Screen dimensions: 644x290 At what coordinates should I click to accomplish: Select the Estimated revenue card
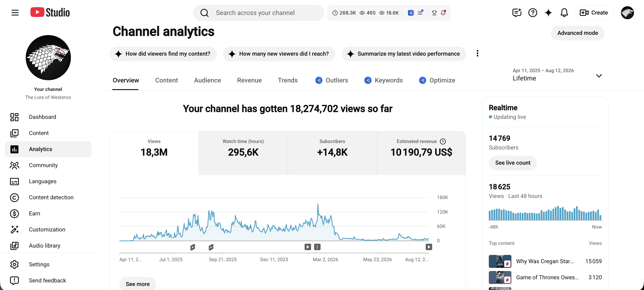pos(421,153)
